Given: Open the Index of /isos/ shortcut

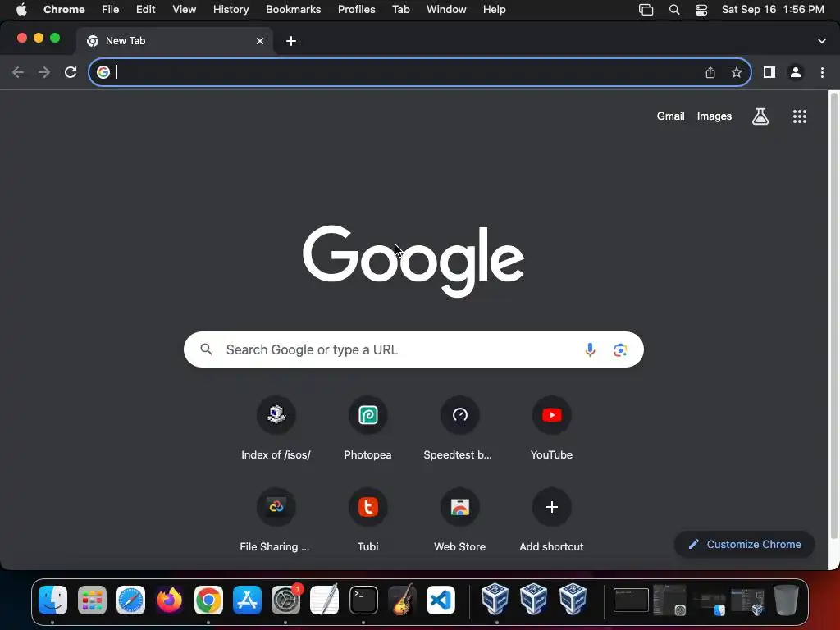Looking at the screenshot, I should pyautogui.click(x=276, y=428).
